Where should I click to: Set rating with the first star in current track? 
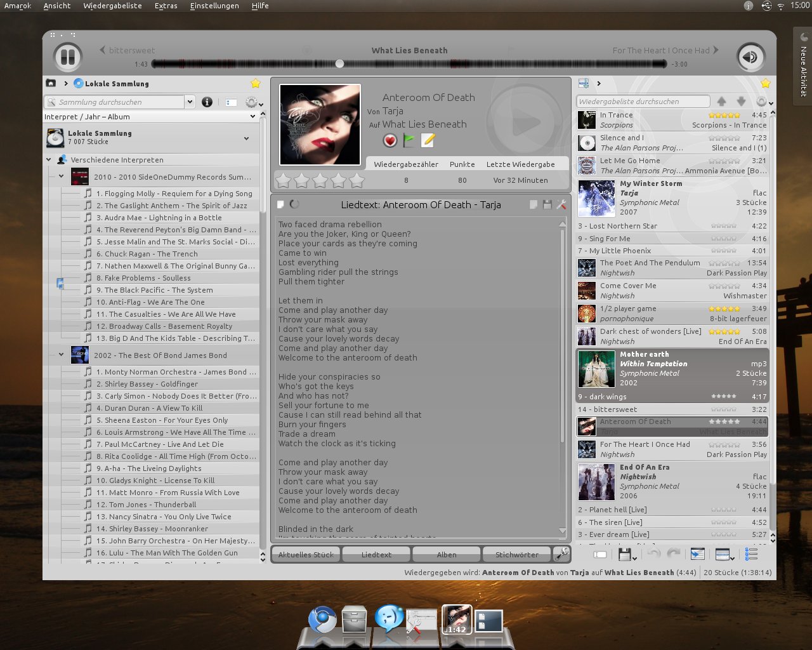point(284,181)
